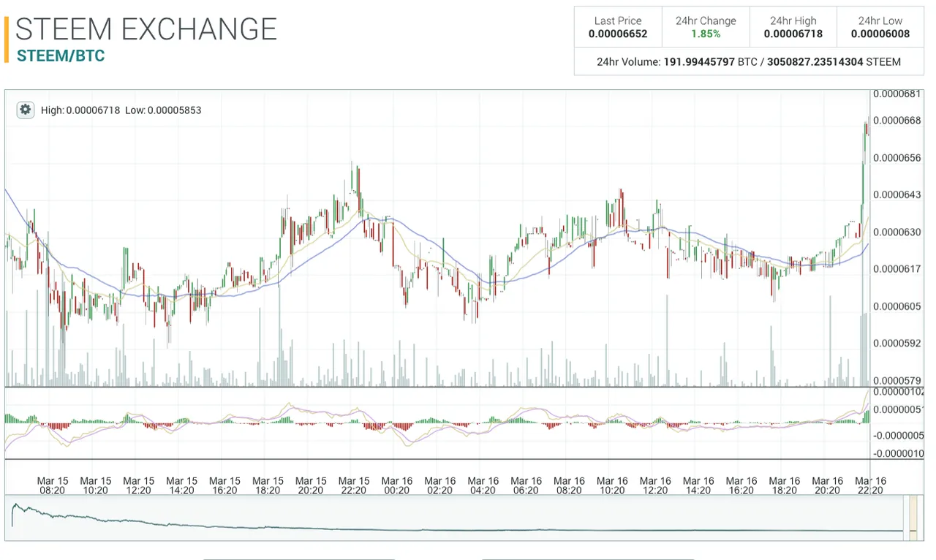Click the 0.0000630 price axis label
The image size is (936, 560).
click(897, 232)
